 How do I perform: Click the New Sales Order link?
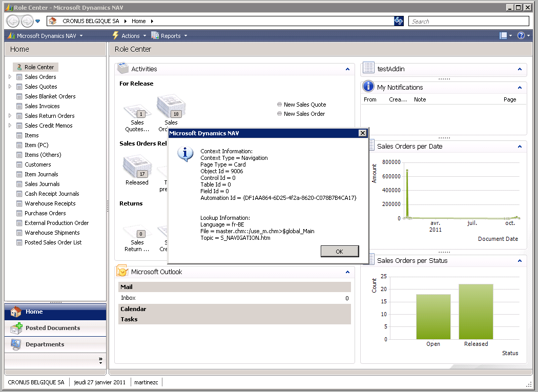coord(304,114)
